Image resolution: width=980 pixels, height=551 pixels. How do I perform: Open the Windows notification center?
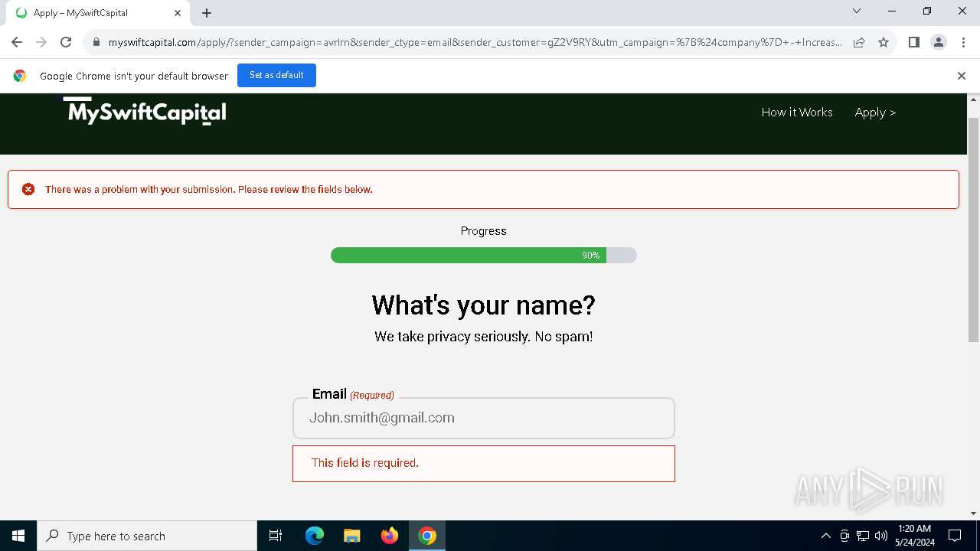pos(955,536)
